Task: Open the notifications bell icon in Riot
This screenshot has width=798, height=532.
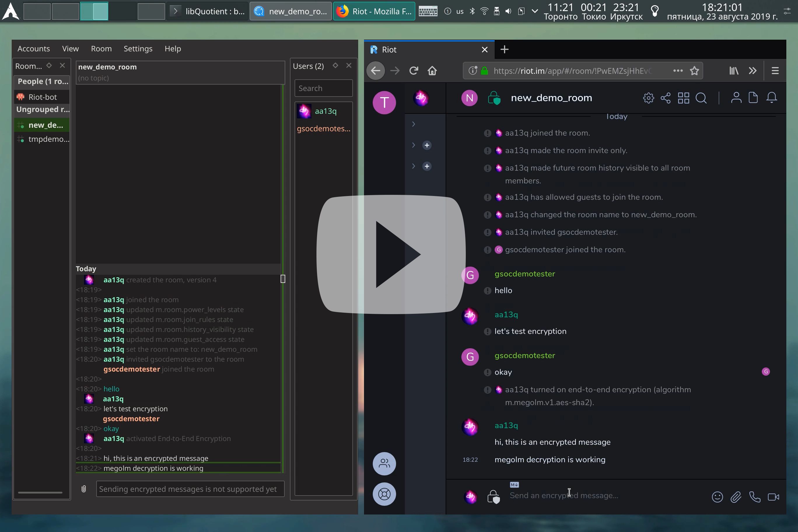Action: click(771, 98)
